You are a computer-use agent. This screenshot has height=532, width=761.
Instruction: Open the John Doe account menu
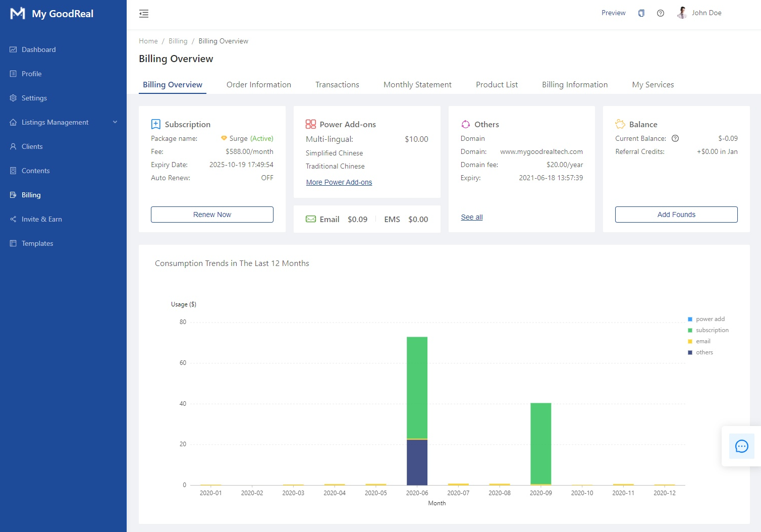coord(706,13)
